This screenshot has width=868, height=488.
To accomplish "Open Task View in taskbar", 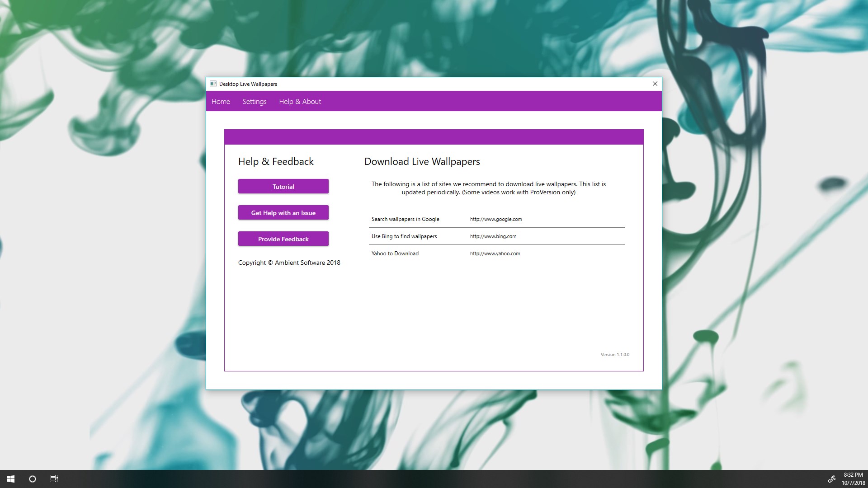I will 54,479.
